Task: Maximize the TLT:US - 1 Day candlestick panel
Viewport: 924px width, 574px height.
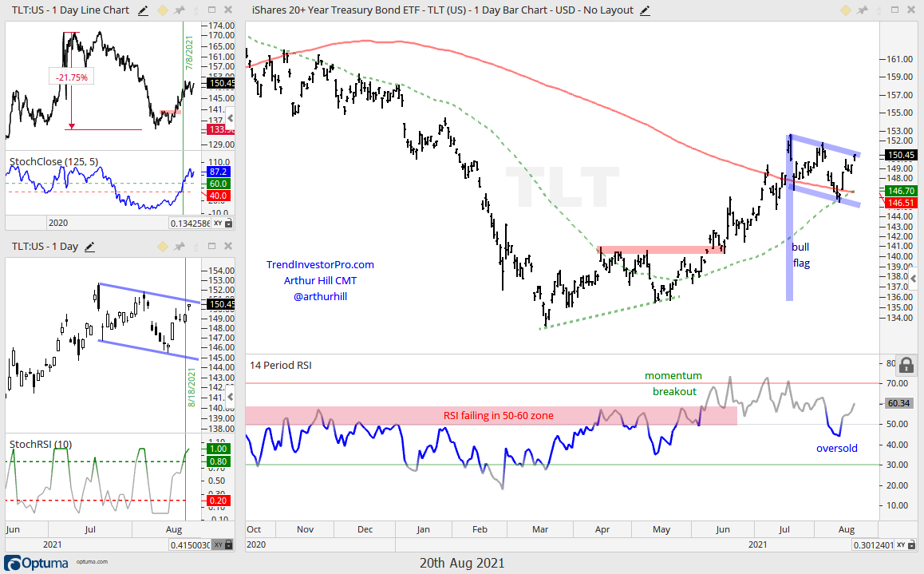Action: pyautogui.click(x=212, y=246)
